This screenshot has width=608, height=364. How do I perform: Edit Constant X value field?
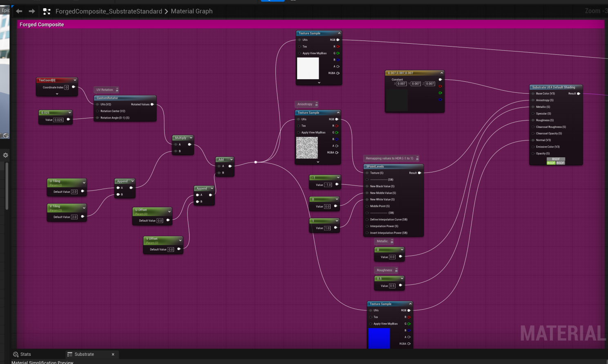point(402,84)
